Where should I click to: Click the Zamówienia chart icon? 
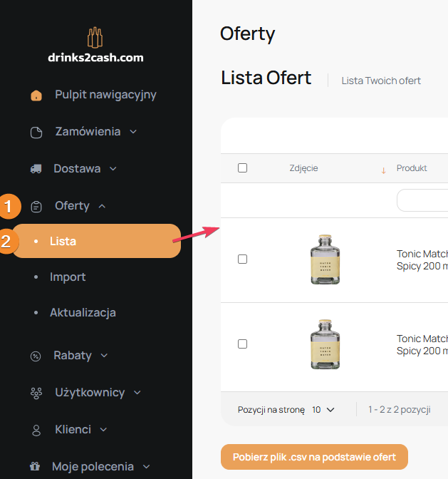[36, 133]
